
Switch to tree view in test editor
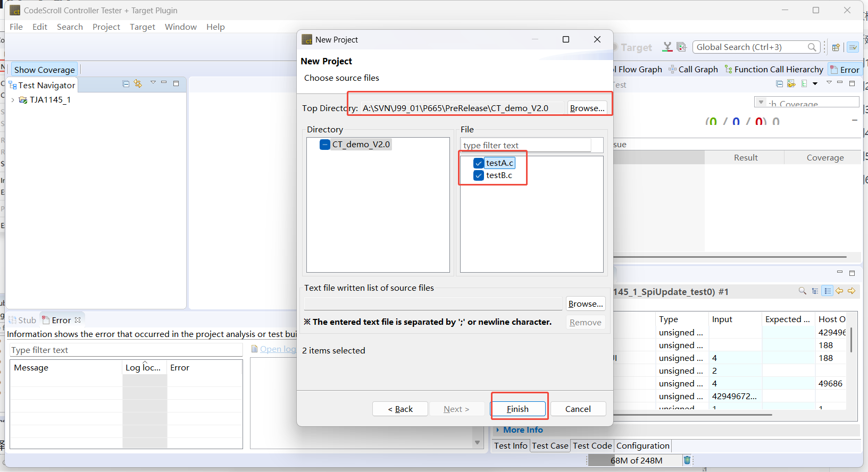coord(815,291)
